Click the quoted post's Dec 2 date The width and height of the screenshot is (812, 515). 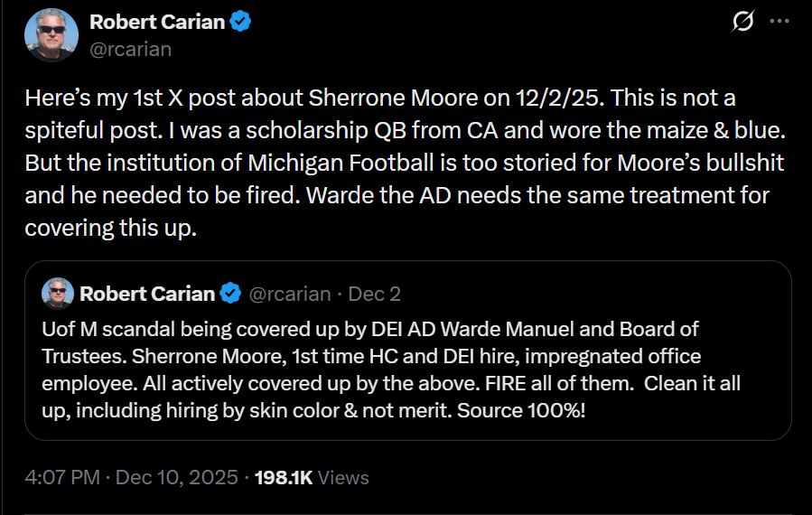pos(375,294)
